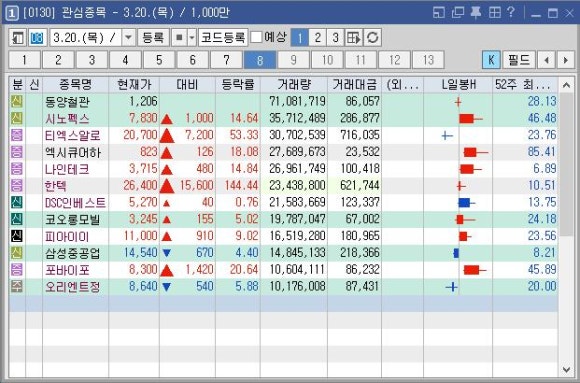Image resolution: width=580 pixels, height=383 pixels.
Task: Click the next tabs right arrow button
Action: point(565,60)
